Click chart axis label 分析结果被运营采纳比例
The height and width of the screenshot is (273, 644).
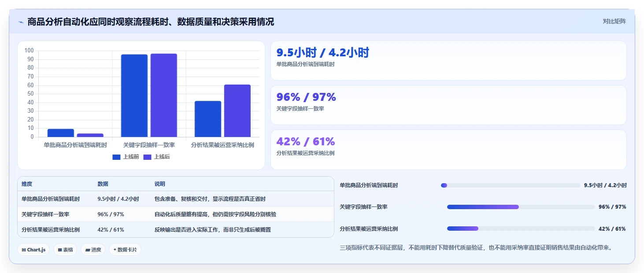222,145
